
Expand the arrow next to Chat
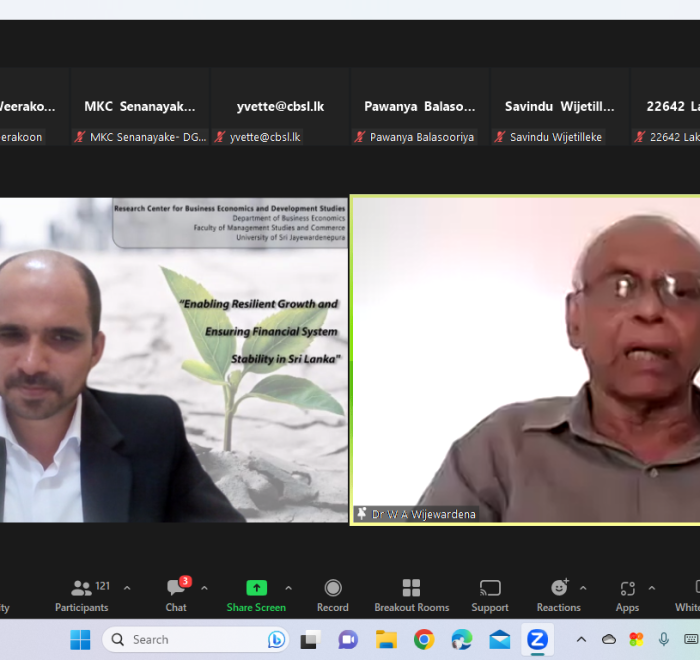click(205, 588)
